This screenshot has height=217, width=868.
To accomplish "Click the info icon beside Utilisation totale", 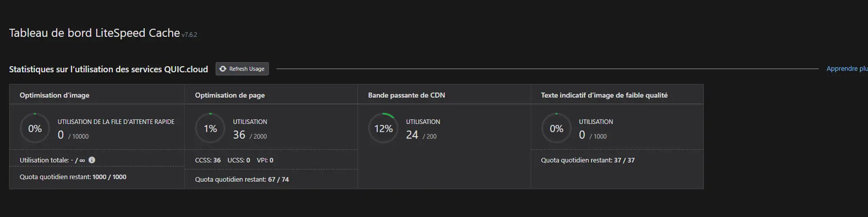I will 92,160.
